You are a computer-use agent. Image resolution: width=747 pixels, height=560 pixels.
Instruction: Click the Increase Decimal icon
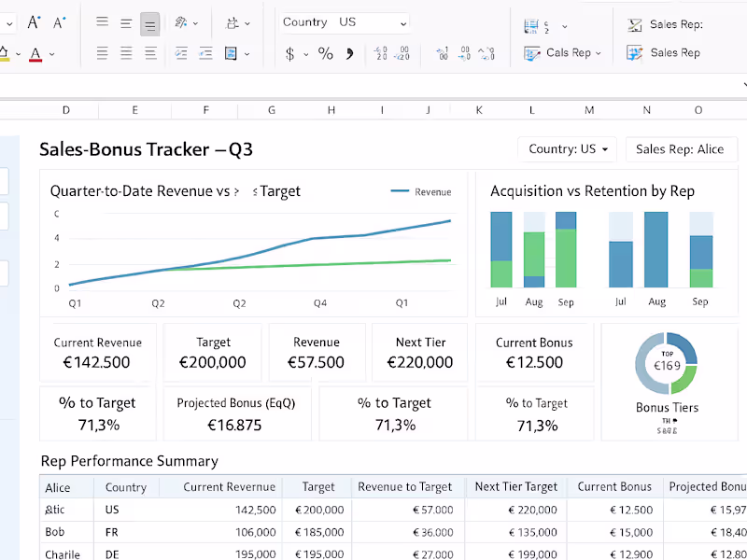coord(383,53)
